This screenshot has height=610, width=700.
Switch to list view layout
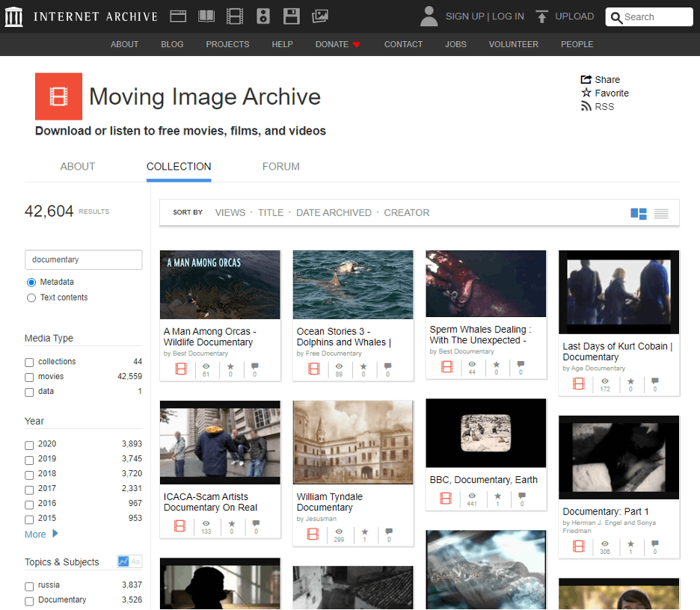[661, 214]
